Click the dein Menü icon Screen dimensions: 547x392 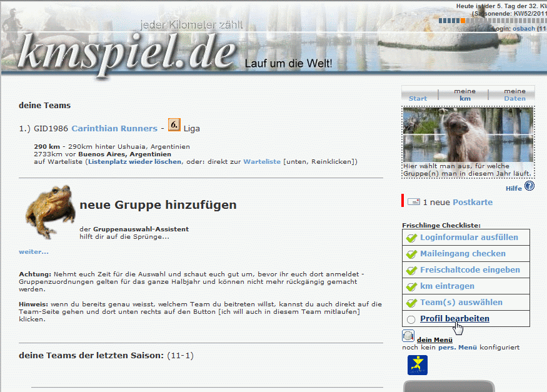(408, 336)
